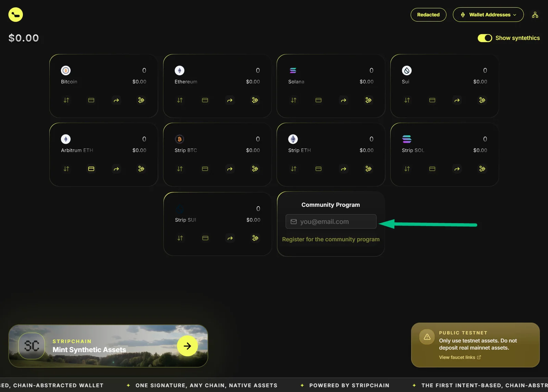Click the SC Stripchain banner thumbnail
This screenshot has width=548, height=392.
pyautogui.click(x=32, y=346)
